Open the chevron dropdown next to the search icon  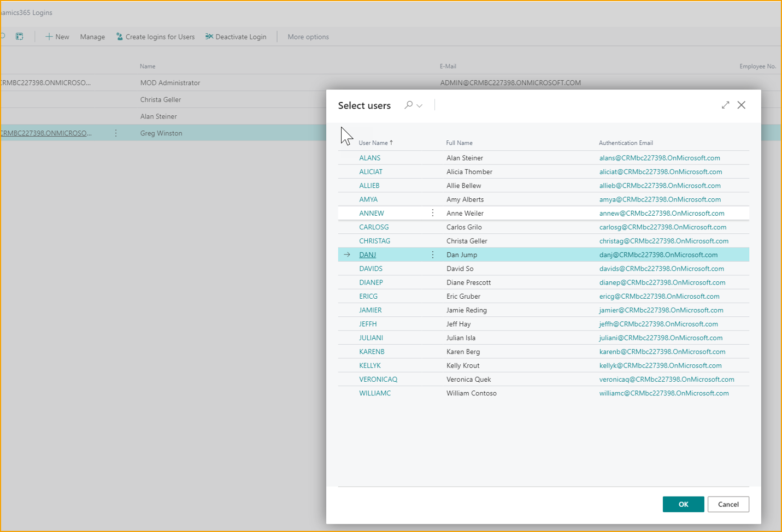(x=418, y=105)
